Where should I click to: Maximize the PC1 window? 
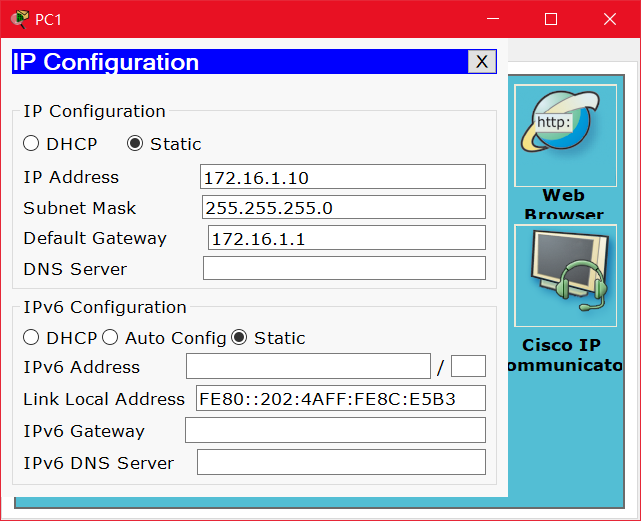pyautogui.click(x=551, y=19)
